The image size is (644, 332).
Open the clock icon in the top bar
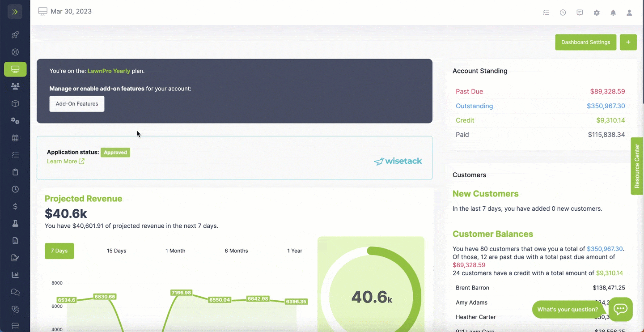coord(563,13)
